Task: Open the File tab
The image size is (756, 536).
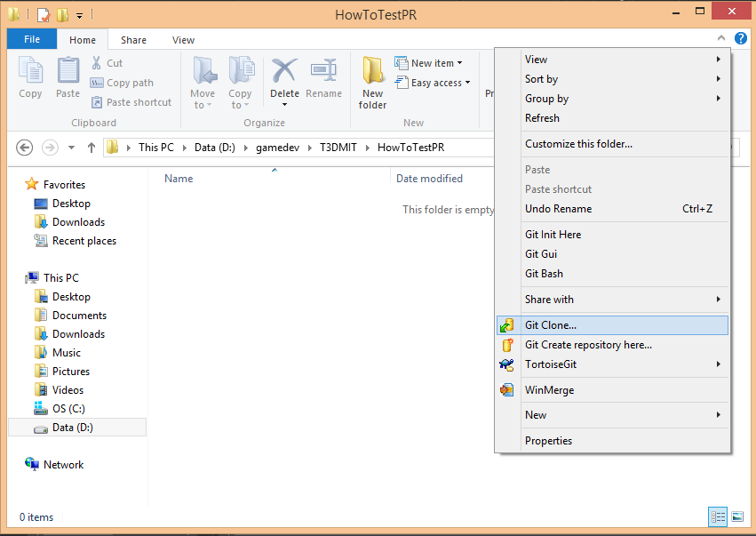Action: (x=32, y=39)
